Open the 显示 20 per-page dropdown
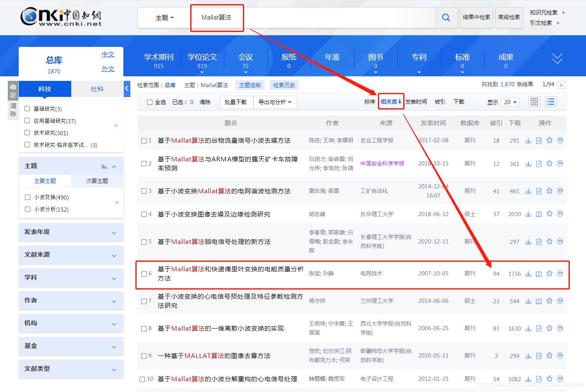586x392 pixels. click(x=510, y=102)
